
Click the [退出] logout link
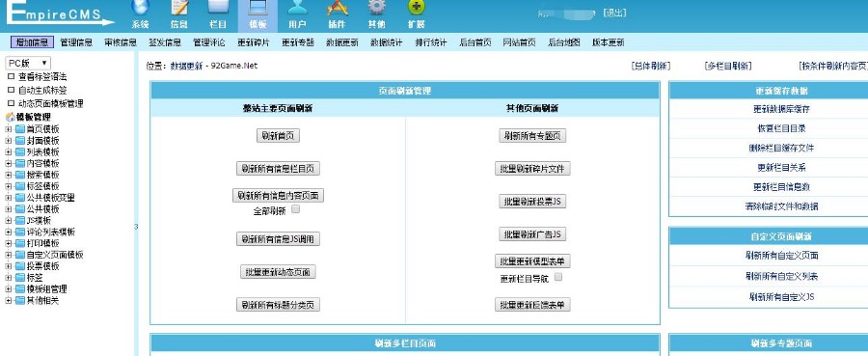pyautogui.click(x=614, y=13)
